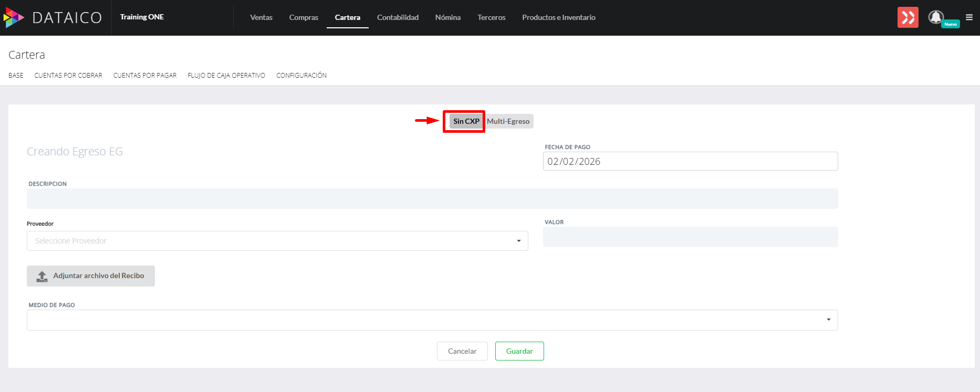Toggle the Sin CXP mode
This screenshot has height=392, width=980.
(466, 121)
